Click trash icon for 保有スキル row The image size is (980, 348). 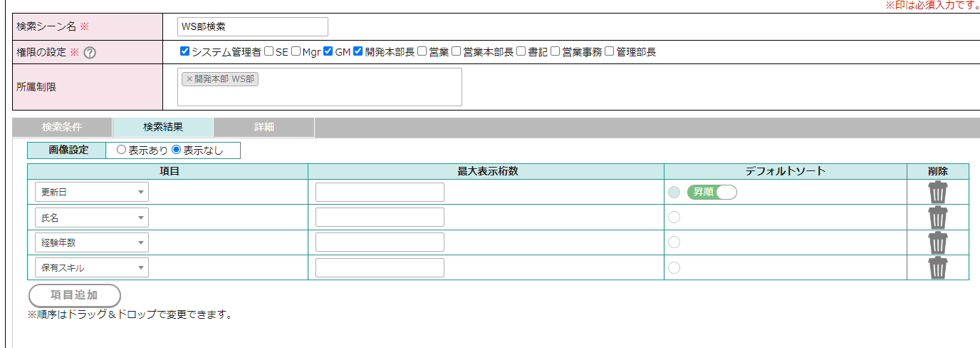(x=938, y=268)
